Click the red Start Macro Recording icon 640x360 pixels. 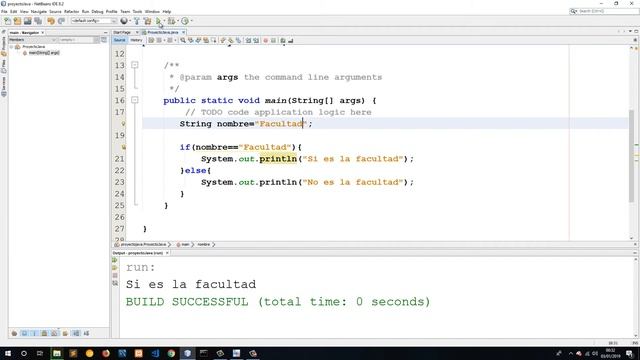point(265,40)
